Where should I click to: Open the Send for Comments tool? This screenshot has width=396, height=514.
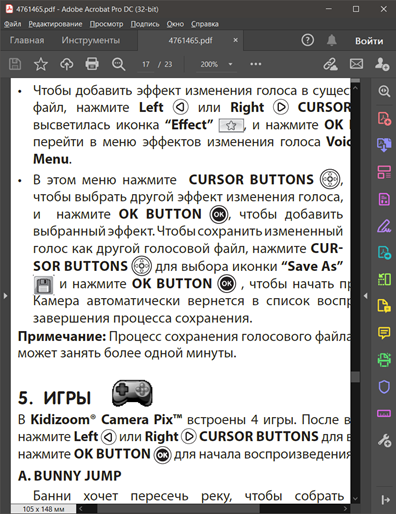[x=384, y=306]
